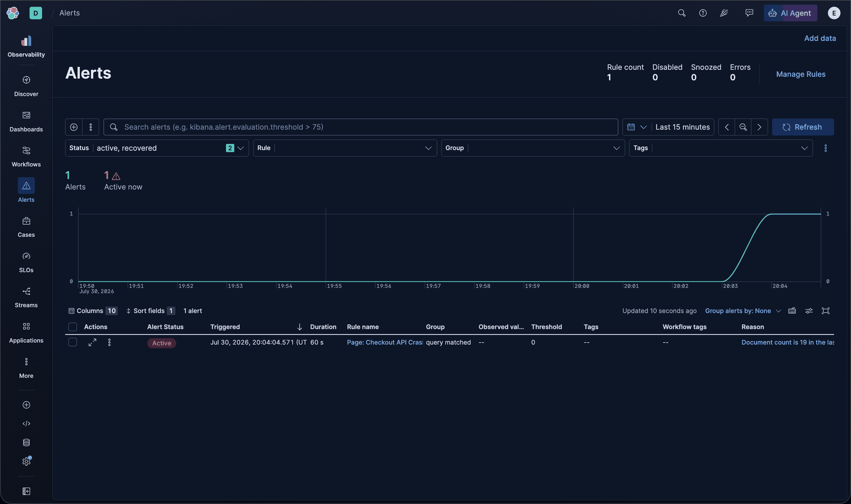
Task: Open row actions menu for the alert
Action: click(x=109, y=342)
